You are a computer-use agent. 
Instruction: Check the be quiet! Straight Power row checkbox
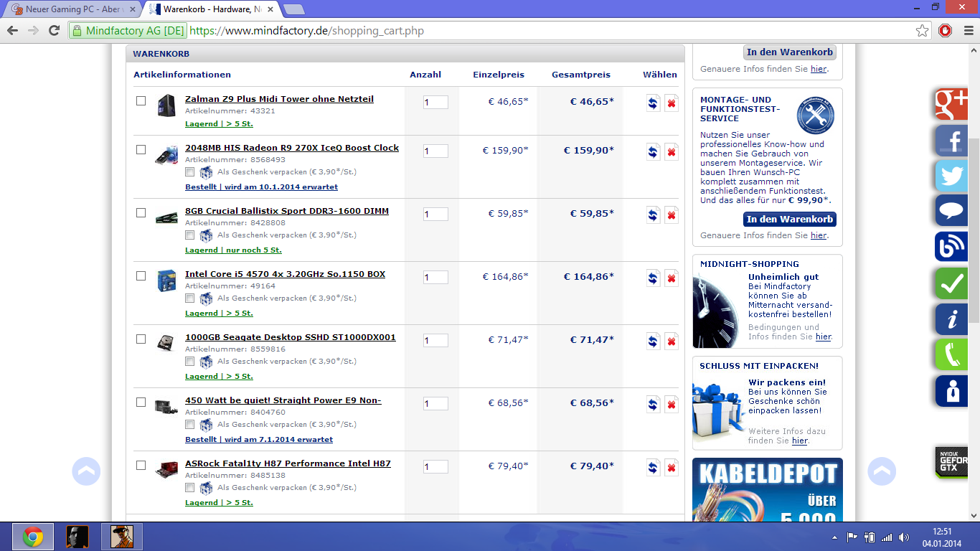click(141, 402)
